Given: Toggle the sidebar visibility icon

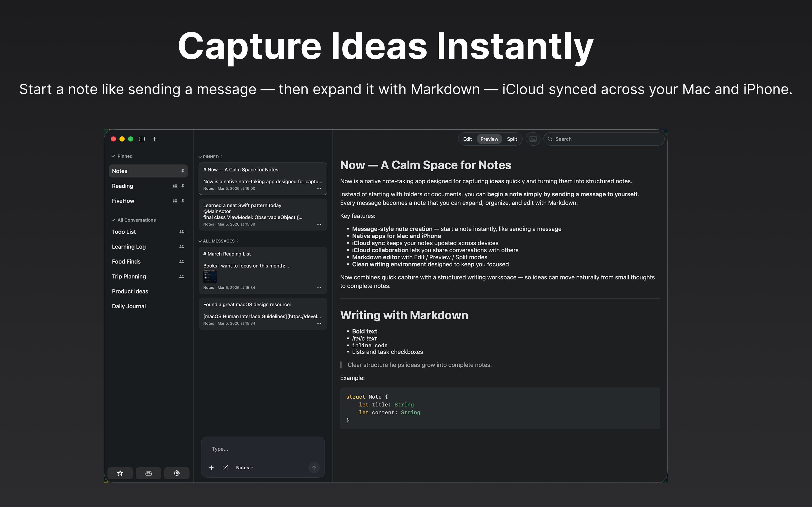Looking at the screenshot, I should (142, 139).
